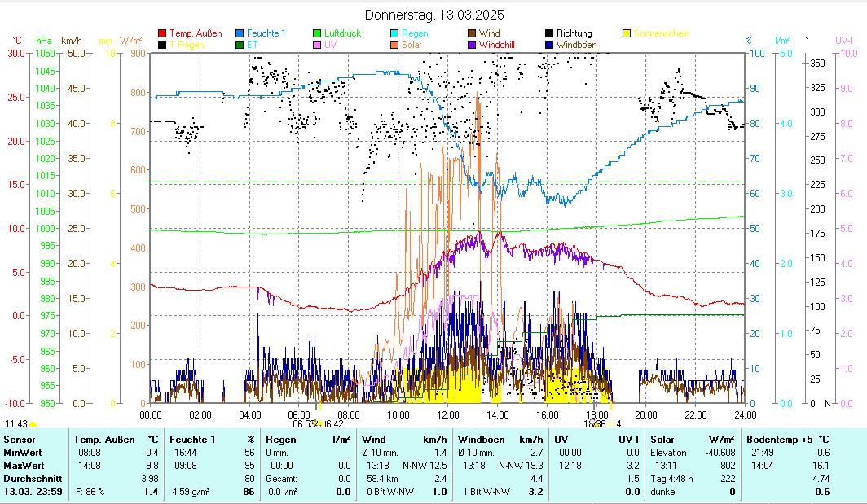Click the '12:00' label on the time axis
This screenshot has height=504, width=867.
pyautogui.click(x=448, y=415)
